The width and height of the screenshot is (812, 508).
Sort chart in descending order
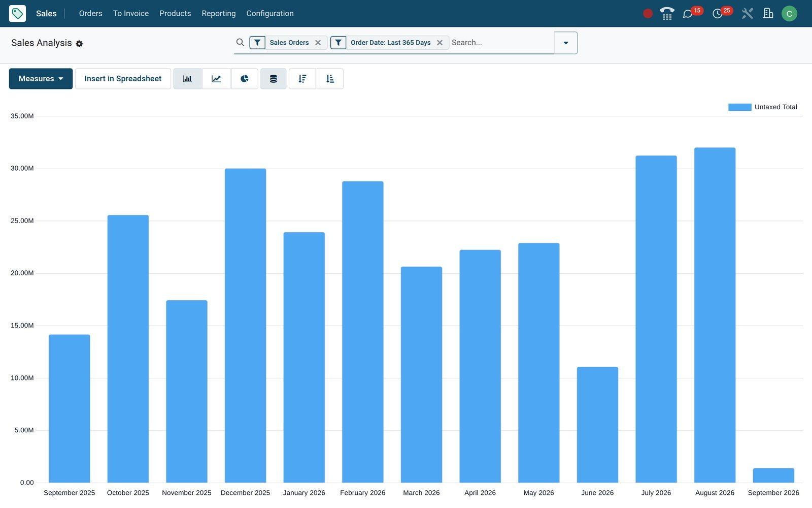coord(302,79)
